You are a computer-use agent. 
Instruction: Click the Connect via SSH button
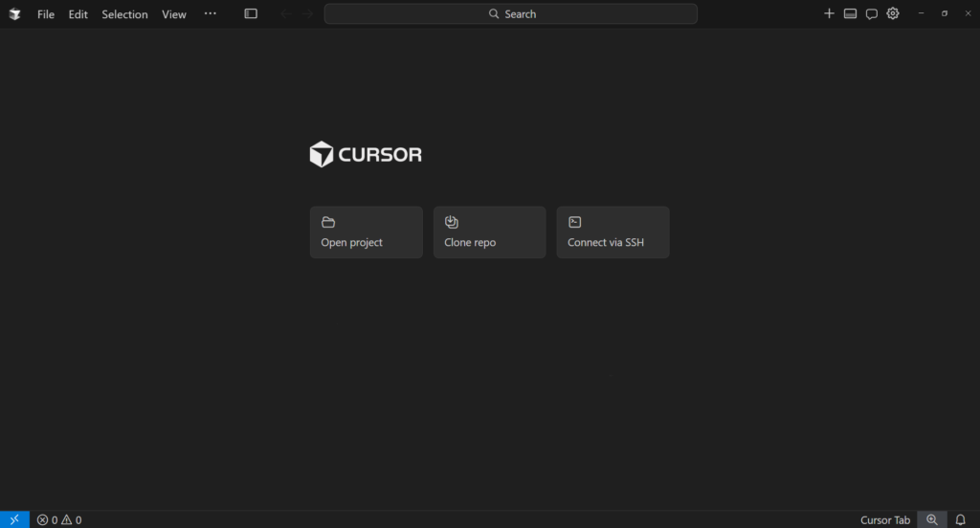[613, 232]
